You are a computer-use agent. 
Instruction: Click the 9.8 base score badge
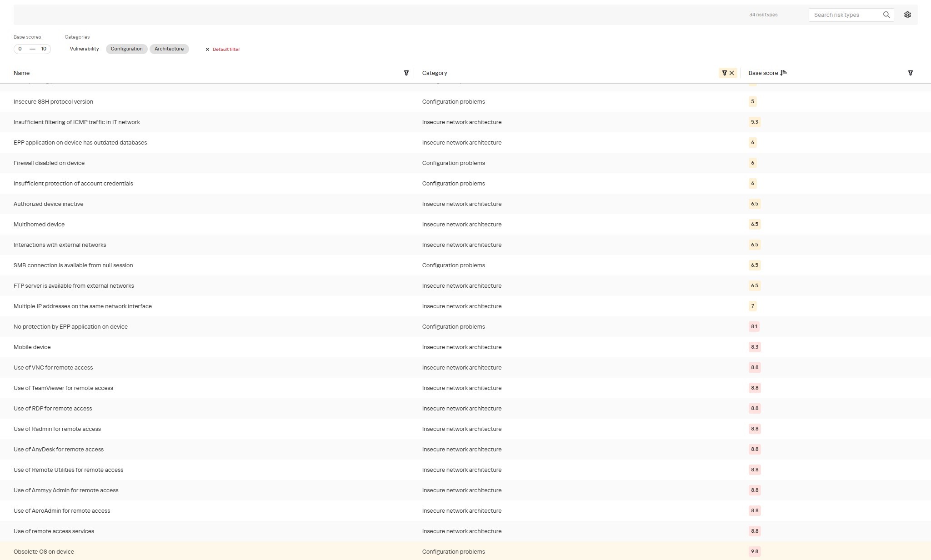(754, 551)
